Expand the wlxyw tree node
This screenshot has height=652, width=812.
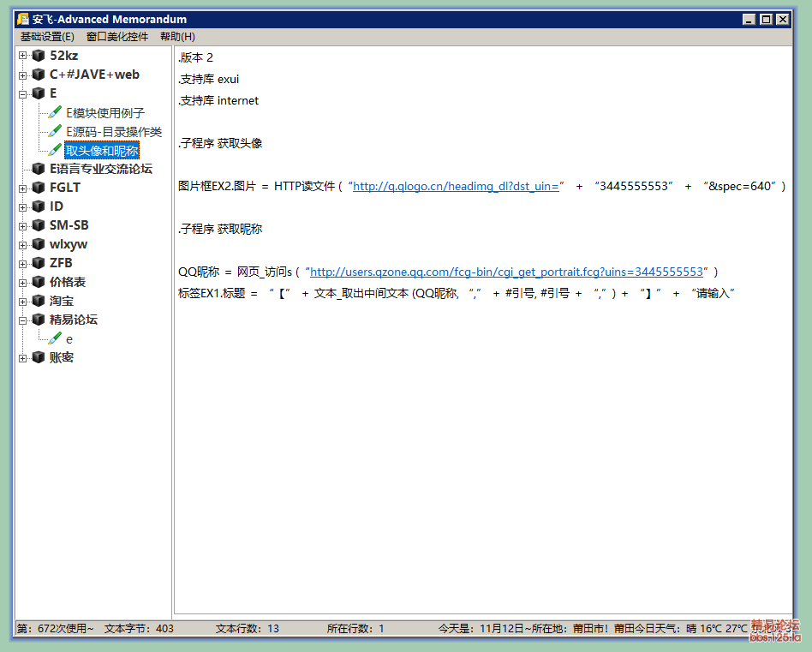23,244
